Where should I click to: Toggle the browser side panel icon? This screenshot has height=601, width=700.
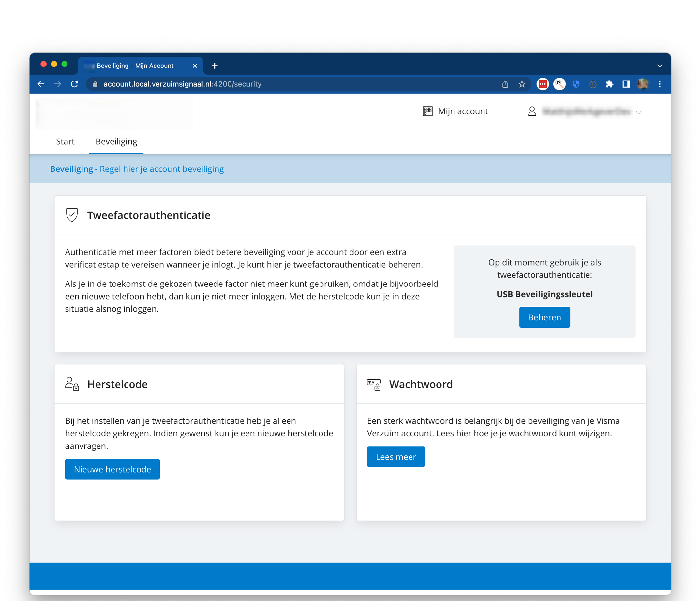pyautogui.click(x=626, y=84)
